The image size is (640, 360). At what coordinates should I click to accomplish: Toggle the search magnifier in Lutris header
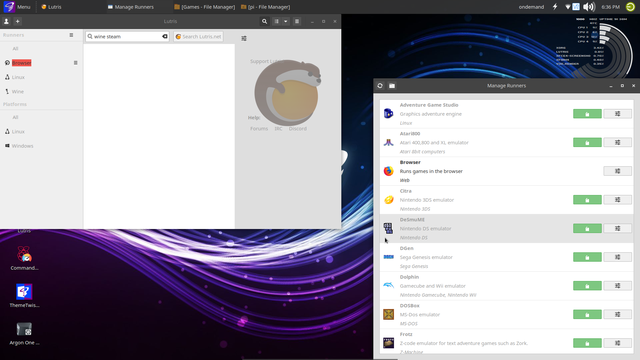click(x=264, y=21)
